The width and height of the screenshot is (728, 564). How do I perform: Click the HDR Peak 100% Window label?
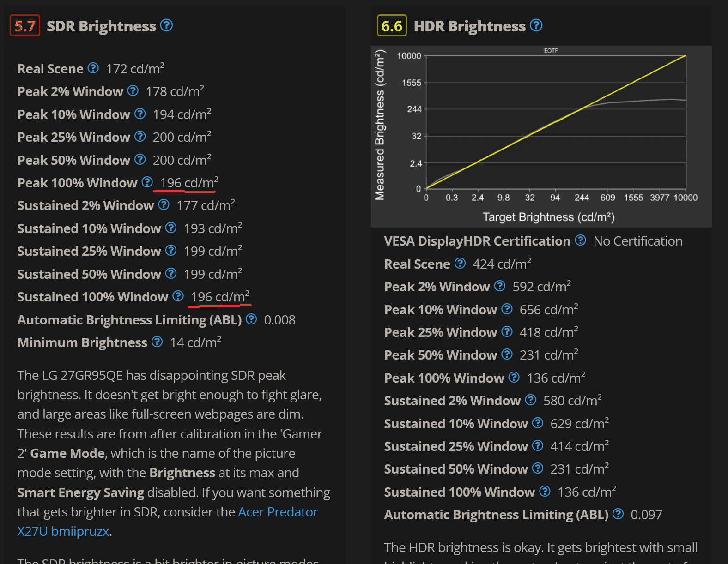click(x=444, y=378)
